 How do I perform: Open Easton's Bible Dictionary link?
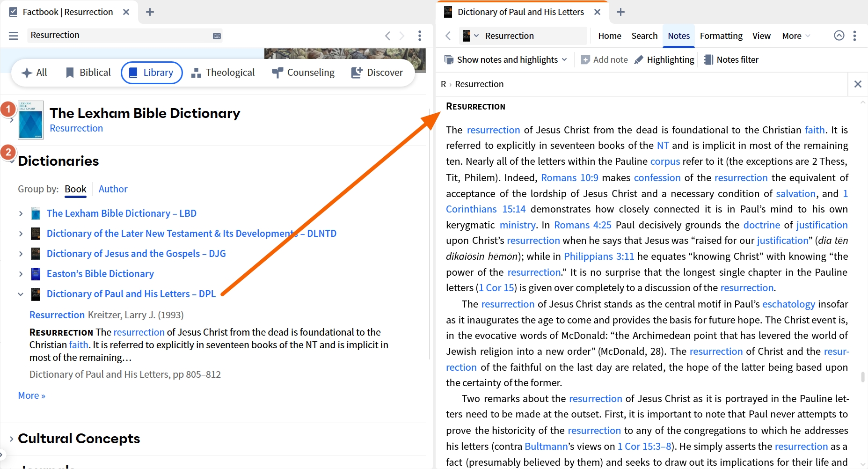pos(100,274)
